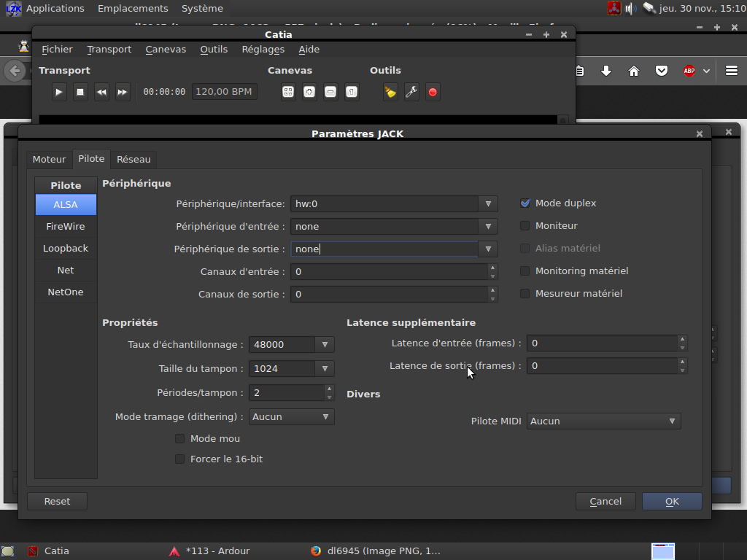Open the Périphérique/interface dropdown arrow
This screenshot has width=747, height=560.
(487, 204)
